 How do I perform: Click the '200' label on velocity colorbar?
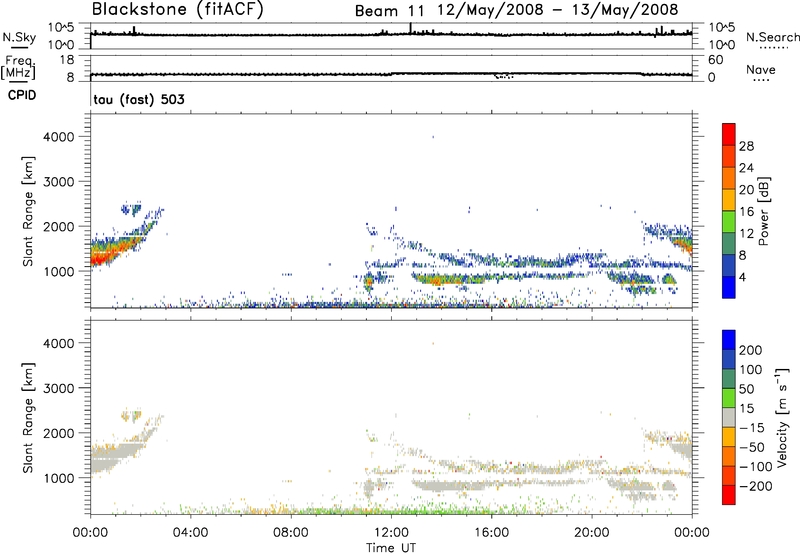(x=751, y=350)
